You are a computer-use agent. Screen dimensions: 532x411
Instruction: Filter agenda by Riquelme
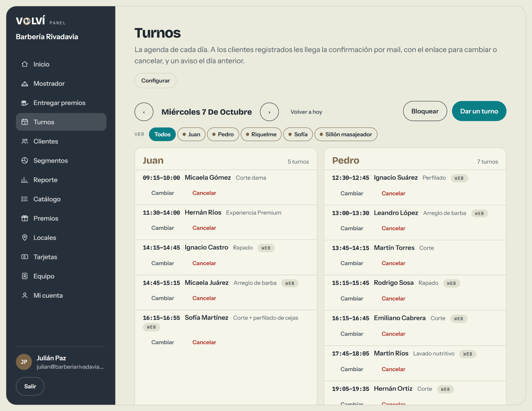[x=261, y=134]
